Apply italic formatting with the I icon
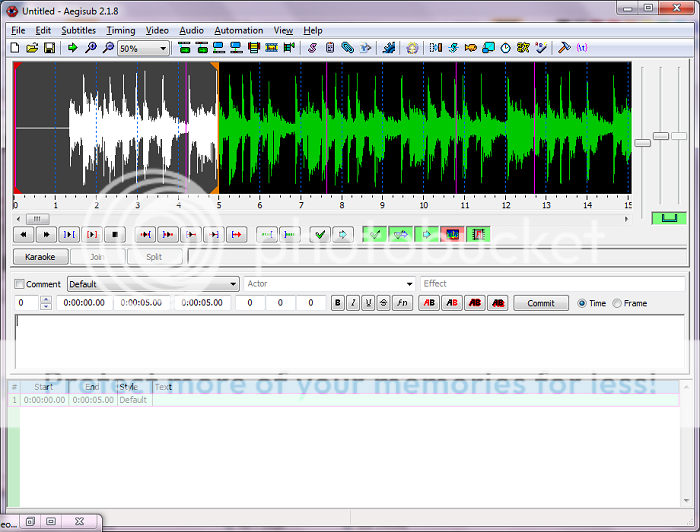Viewport: 700px width, 532px height. (353, 303)
